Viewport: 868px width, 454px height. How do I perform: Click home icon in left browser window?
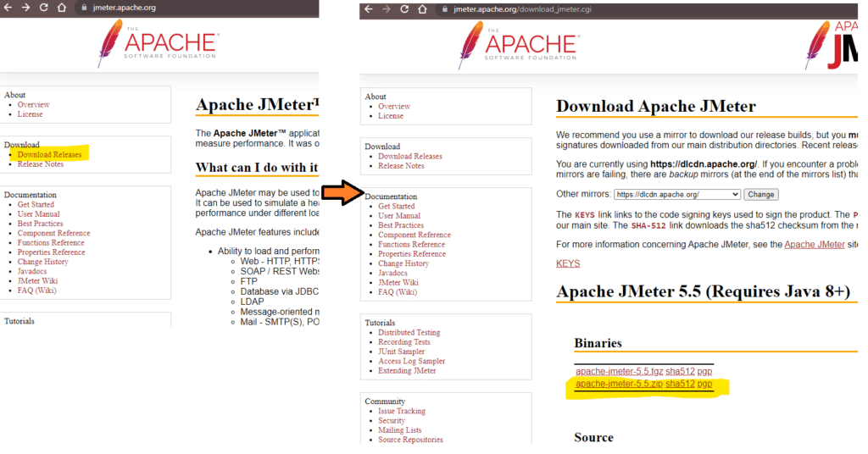tap(61, 8)
